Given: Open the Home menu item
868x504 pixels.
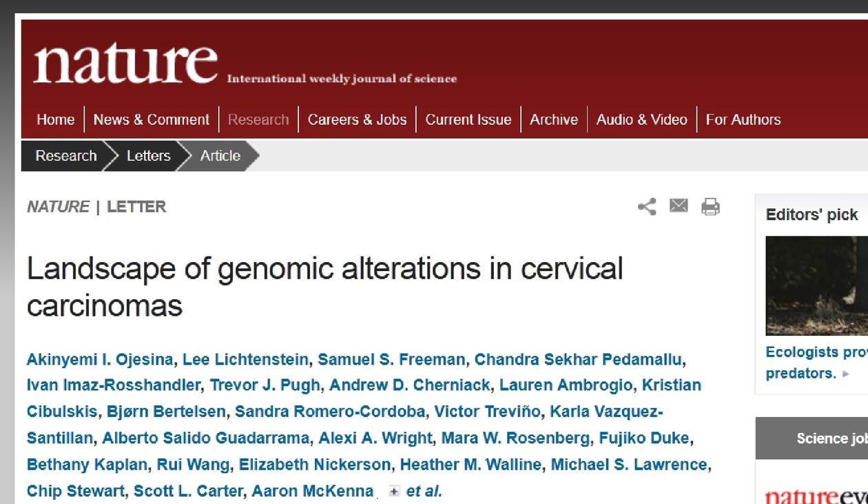Looking at the screenshot, I should [x=55, y=120].
